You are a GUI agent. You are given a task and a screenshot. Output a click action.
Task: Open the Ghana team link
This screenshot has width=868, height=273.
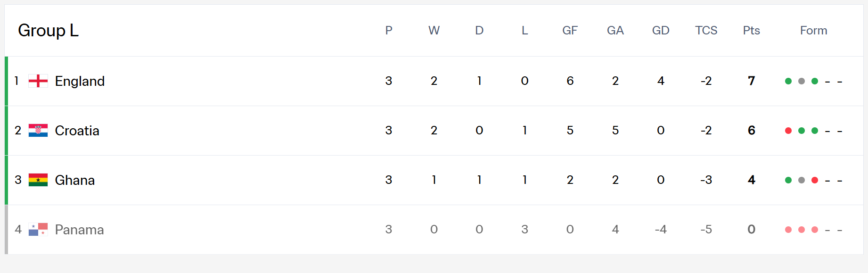[75, 180]
